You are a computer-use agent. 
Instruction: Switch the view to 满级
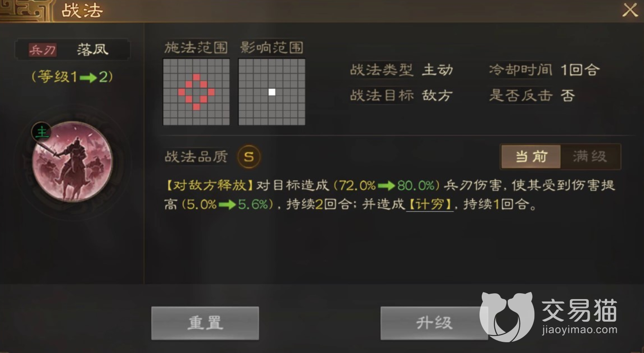pos(590,157)
